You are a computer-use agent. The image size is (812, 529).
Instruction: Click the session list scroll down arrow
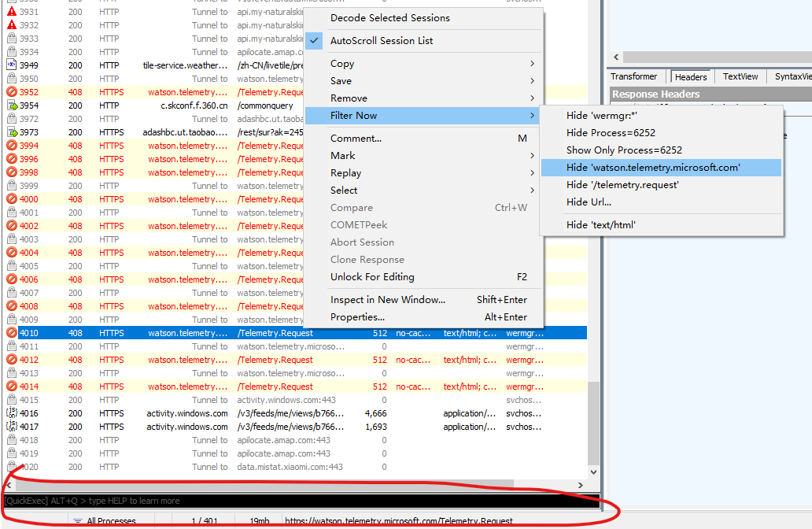point(593,472)
